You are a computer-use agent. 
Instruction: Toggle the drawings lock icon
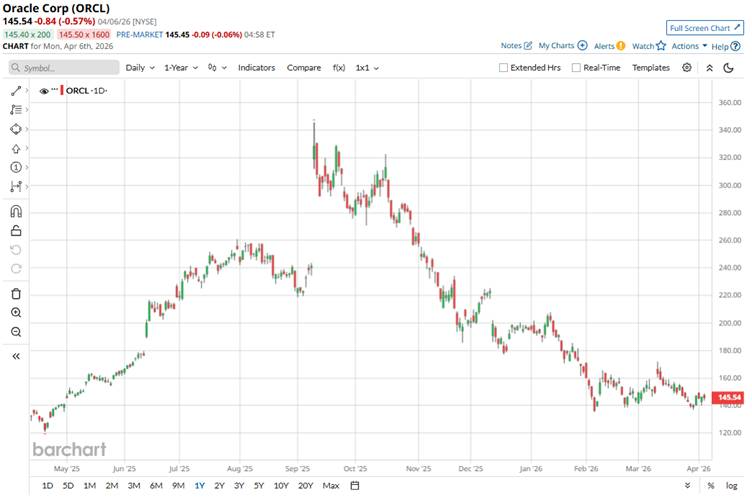(x=16, y=231)
